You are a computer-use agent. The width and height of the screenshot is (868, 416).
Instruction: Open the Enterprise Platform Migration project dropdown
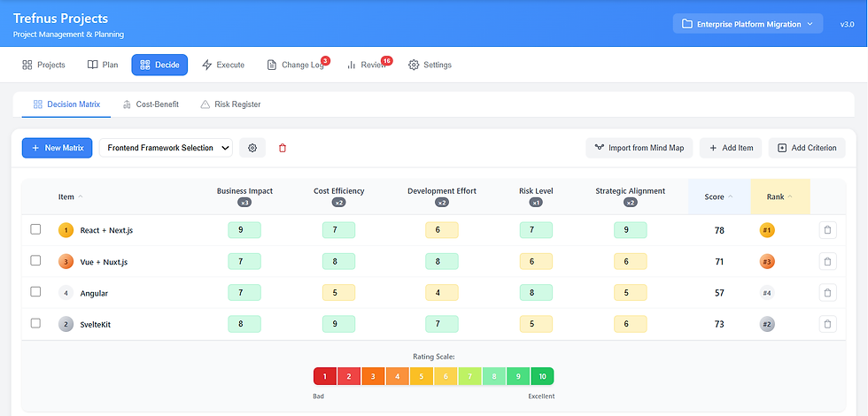click(x=748, y=24)
